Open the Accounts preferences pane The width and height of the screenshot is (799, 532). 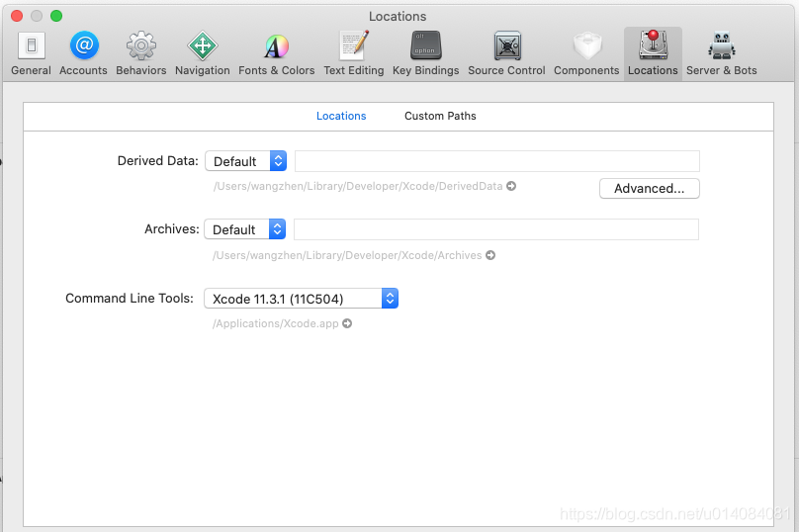point(83,53)
